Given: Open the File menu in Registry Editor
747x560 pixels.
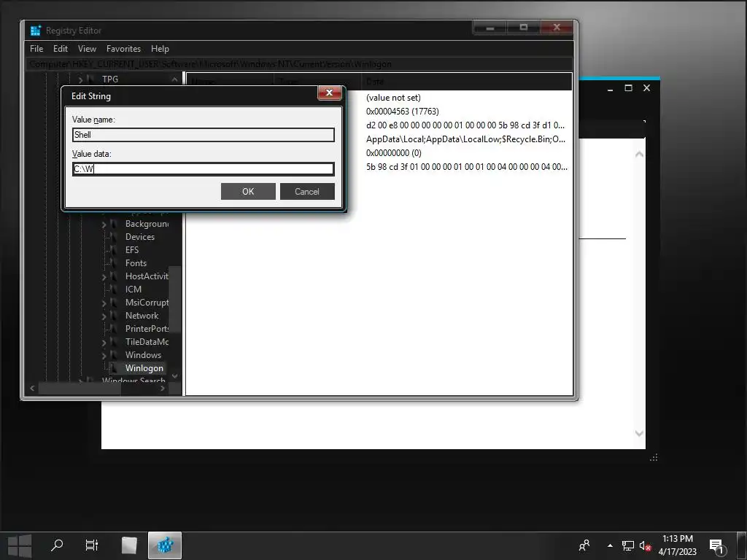Looking at the screenshot, I should (x=36, y=49).
